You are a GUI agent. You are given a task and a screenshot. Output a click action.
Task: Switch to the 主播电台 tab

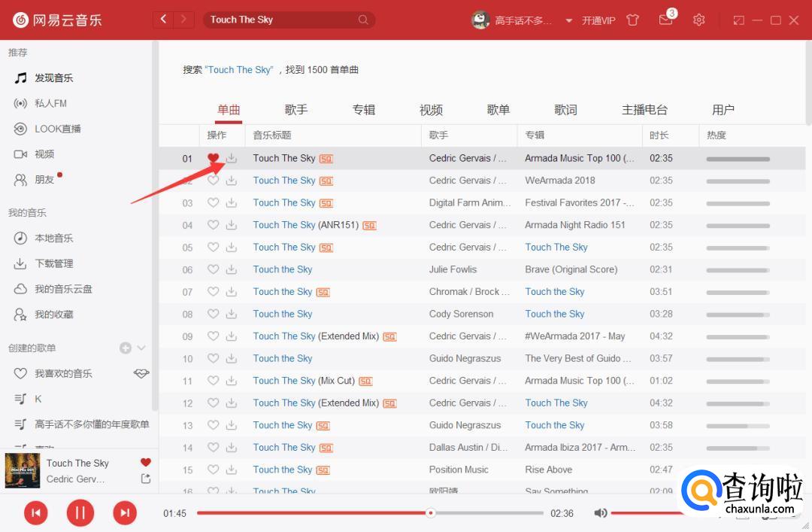pos(645,110)
